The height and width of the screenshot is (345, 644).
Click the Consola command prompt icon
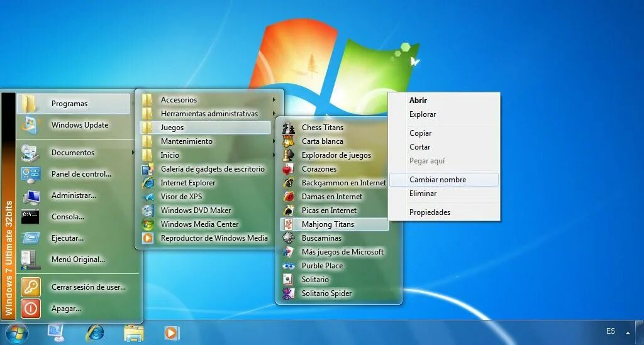pyautogui.click(x=30, y=217)
